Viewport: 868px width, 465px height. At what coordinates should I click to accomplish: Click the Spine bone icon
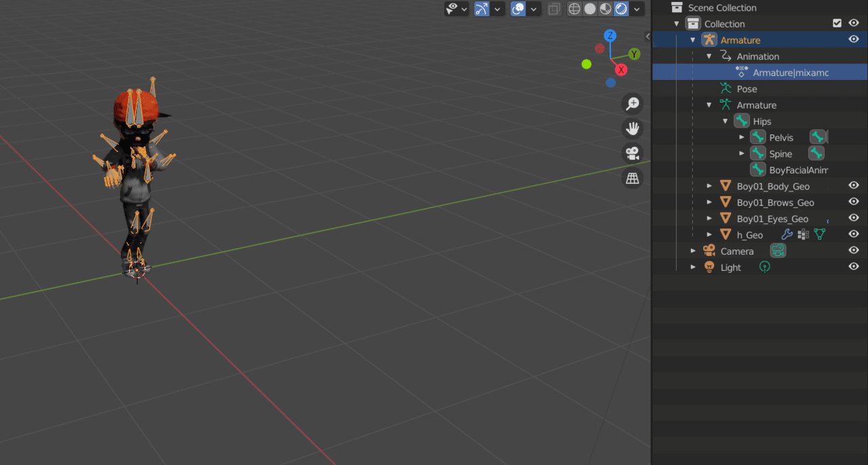coord(758,154)
